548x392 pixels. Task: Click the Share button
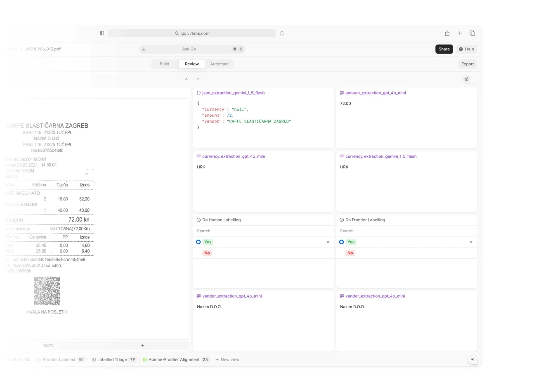point(444,49)
